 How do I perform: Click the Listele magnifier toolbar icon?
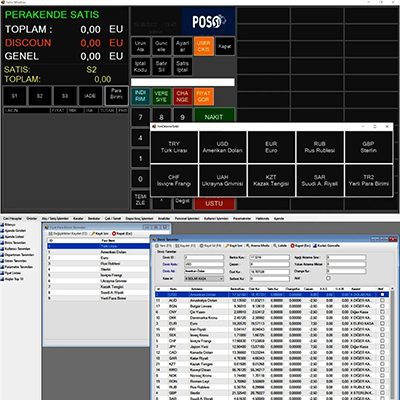275,246
